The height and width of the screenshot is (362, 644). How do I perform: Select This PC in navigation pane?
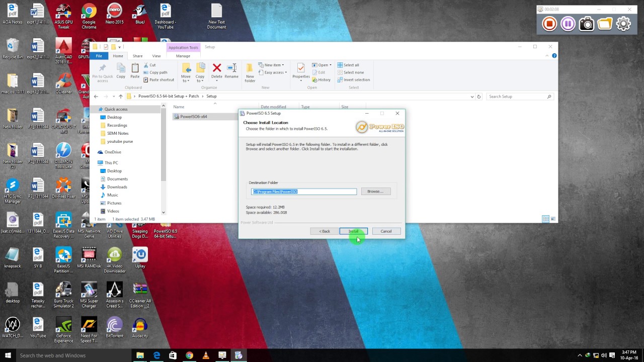tap(111, 163)
